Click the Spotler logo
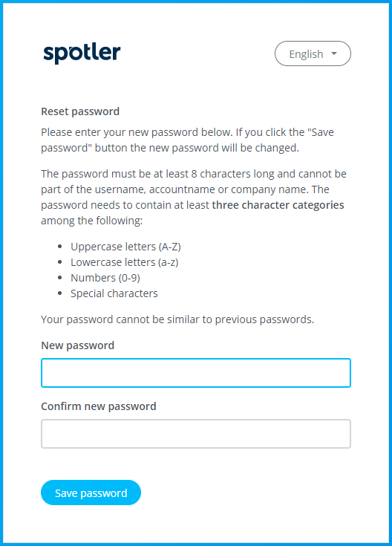392x546 pixels. click(82, 53)
